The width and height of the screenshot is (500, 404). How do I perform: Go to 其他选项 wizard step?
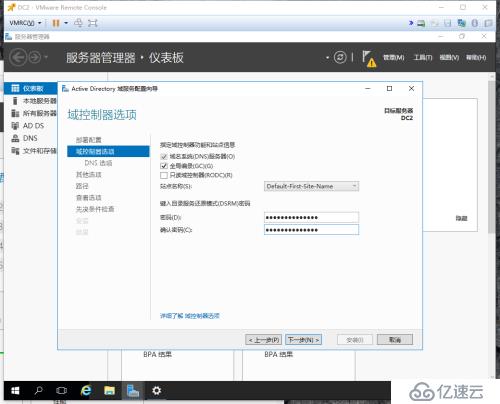point(88,174)
